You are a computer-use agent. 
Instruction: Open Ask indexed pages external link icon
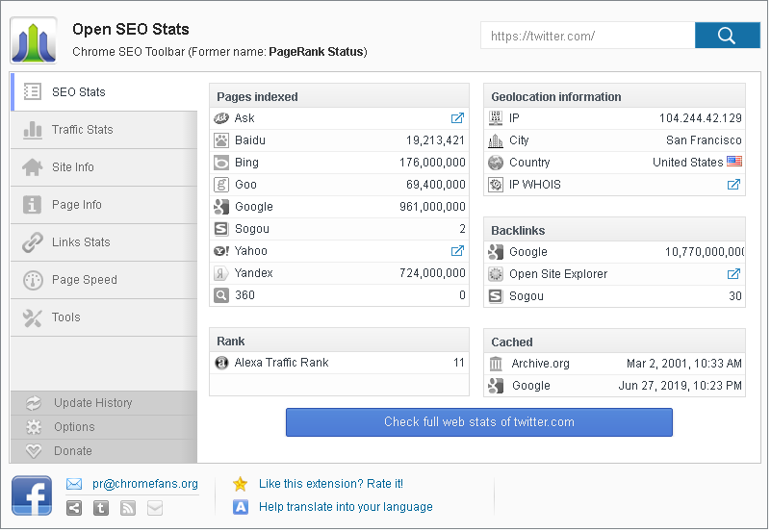click(x=457, y=118)
